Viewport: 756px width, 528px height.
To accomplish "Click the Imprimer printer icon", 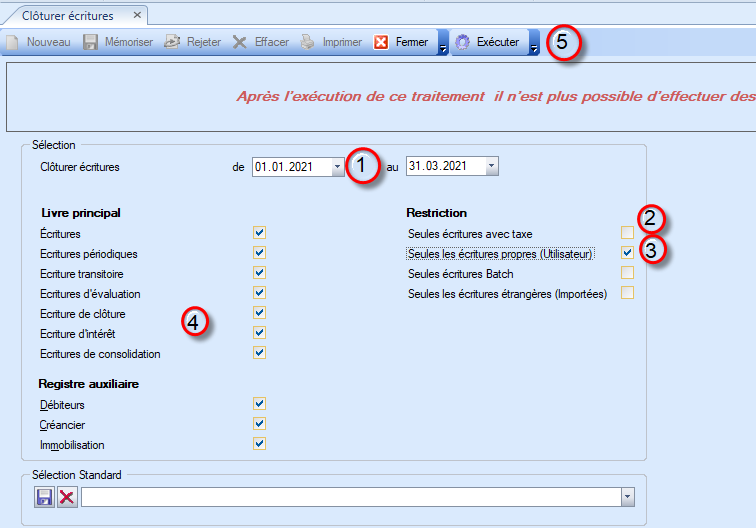I will [x=308, y=42].
